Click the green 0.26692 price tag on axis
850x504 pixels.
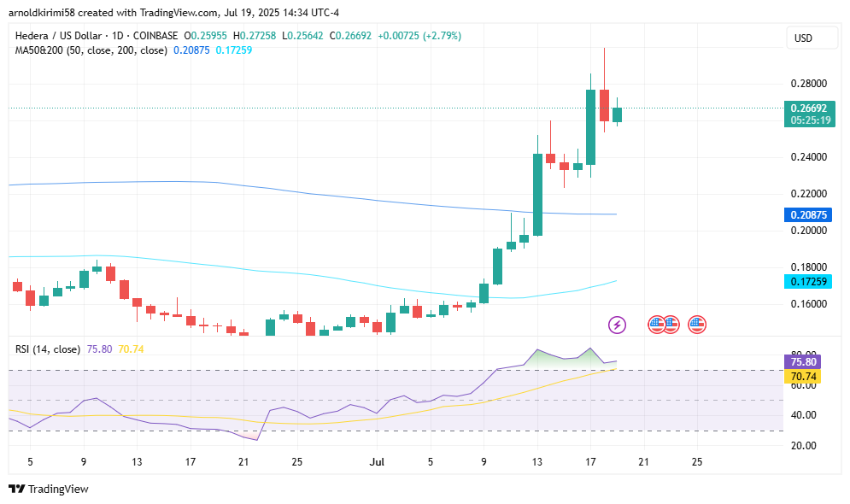pyautogui.click(x=809, y=108)
